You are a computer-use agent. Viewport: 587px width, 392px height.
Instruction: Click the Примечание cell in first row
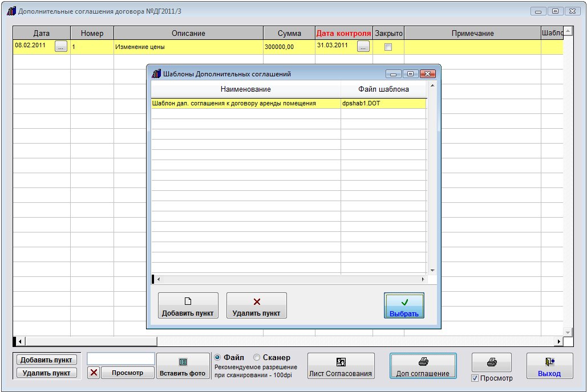(x=472, y=47)
